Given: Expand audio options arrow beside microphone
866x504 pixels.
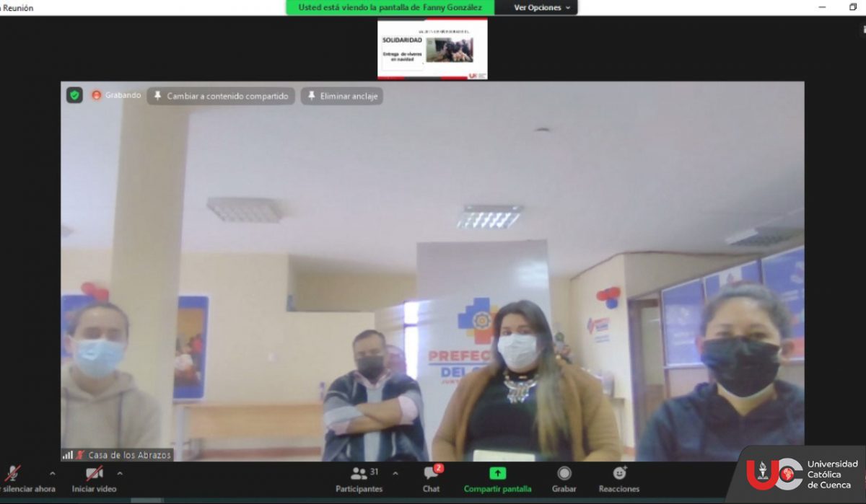Looking at the screenshot, I should pyautogui.click(x=52, y=474).
